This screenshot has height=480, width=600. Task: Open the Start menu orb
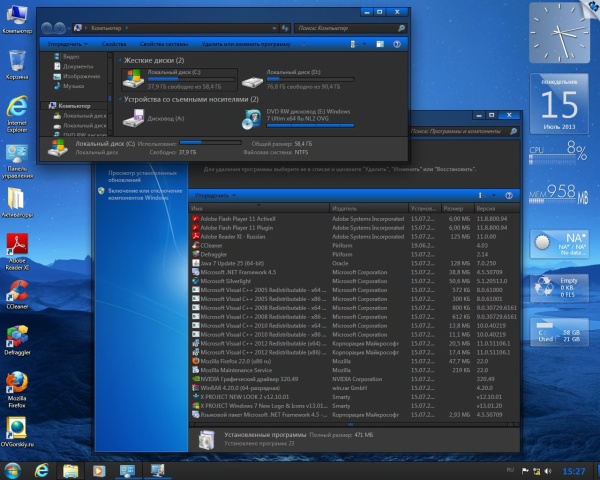click(x=14, y=469)
